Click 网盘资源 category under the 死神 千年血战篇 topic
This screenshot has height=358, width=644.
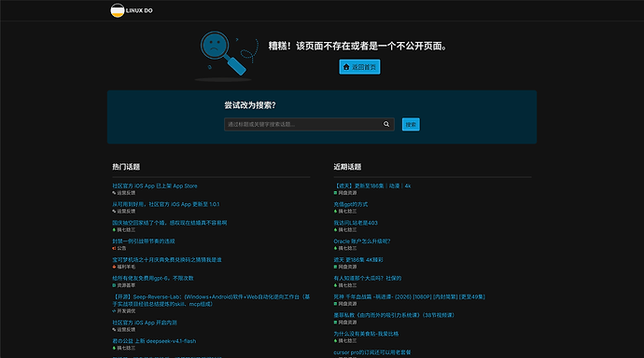point(345,303)
